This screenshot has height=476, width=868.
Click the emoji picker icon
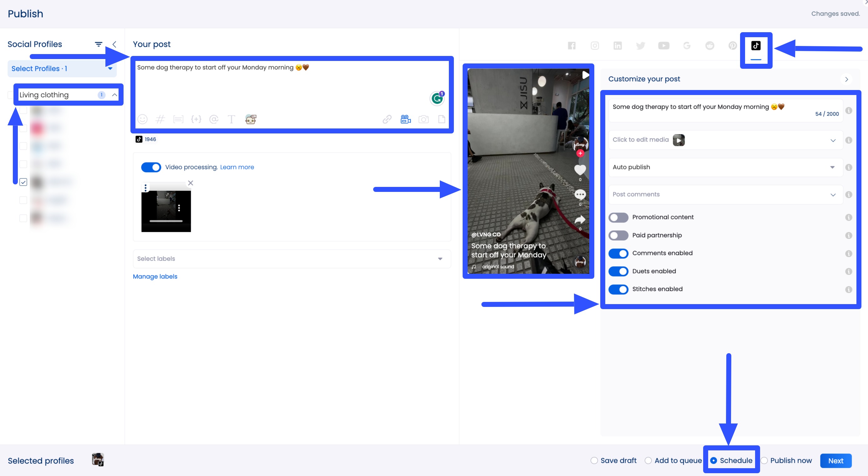coord(142,119)
